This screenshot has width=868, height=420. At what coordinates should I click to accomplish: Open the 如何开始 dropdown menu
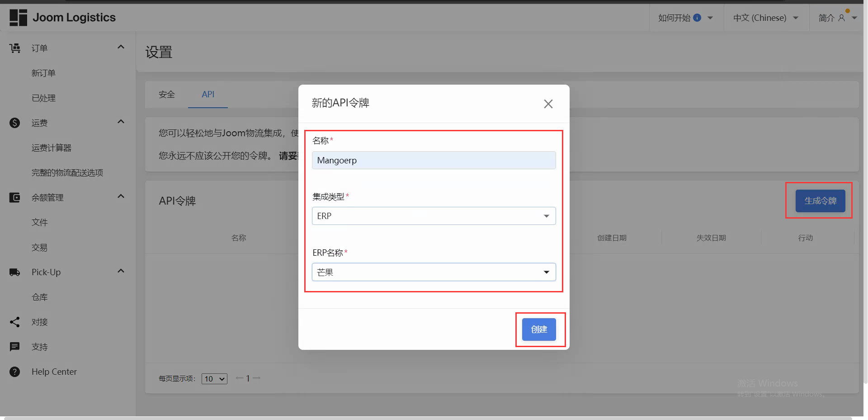[685, 18]
